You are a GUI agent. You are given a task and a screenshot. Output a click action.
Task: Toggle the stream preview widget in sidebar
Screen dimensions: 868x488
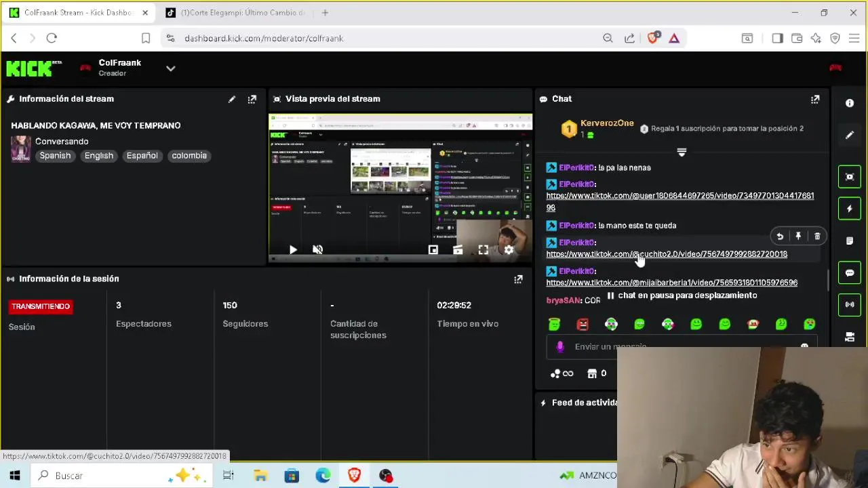850,177
